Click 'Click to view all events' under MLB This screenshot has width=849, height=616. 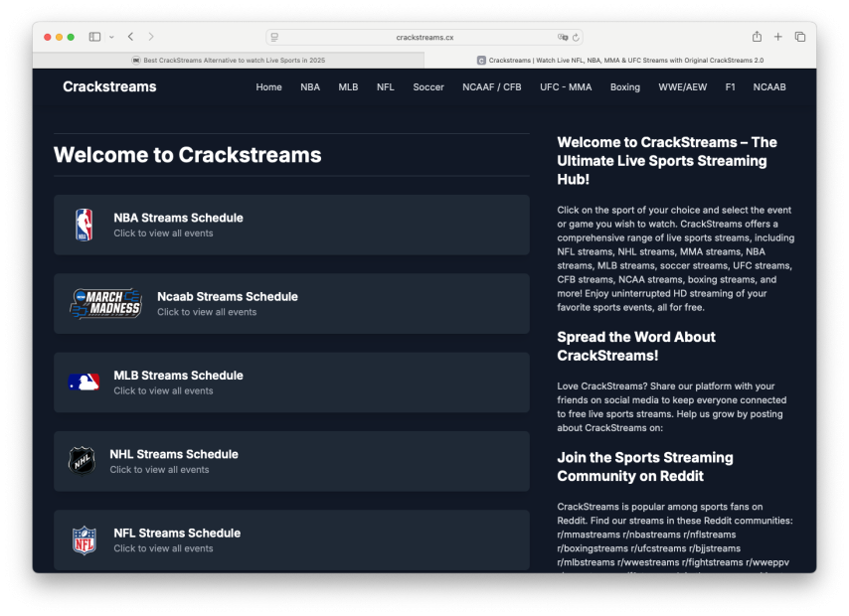(163, 390)
